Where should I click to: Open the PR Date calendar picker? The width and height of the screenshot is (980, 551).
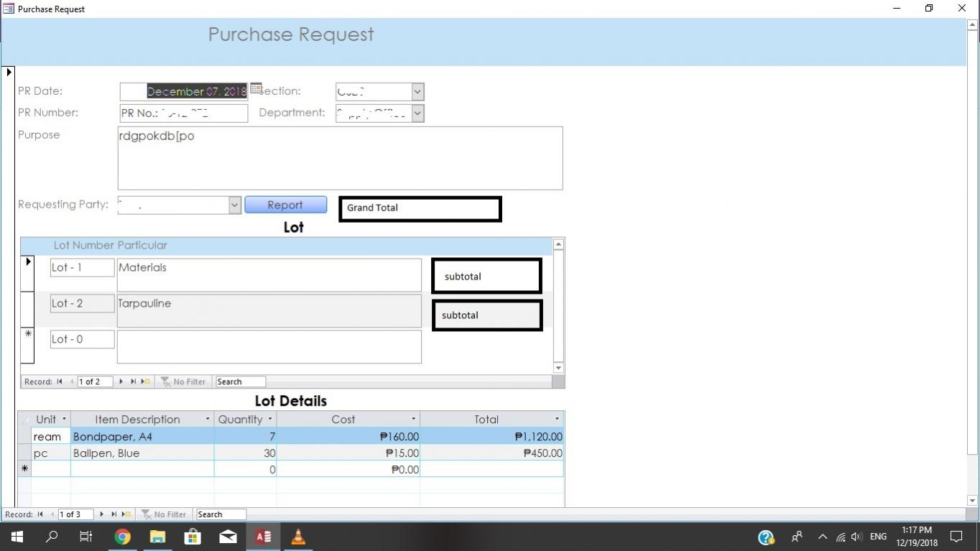pos(256,89)
